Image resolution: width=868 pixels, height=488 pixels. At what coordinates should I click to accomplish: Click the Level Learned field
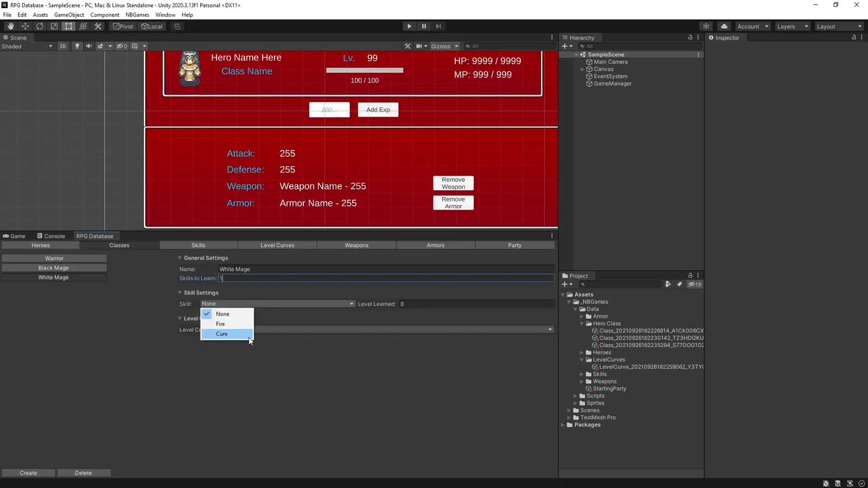(x=476, y=304)
